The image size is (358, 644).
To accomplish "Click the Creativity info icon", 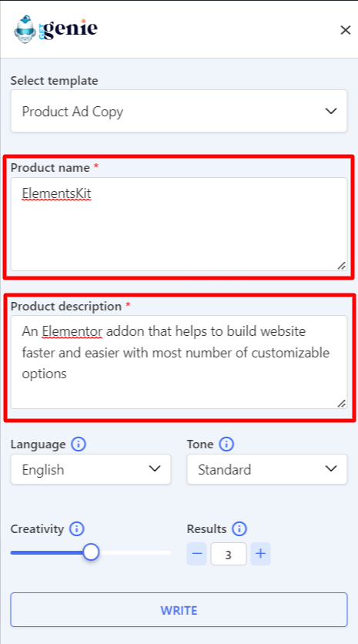I will [77, 528].
